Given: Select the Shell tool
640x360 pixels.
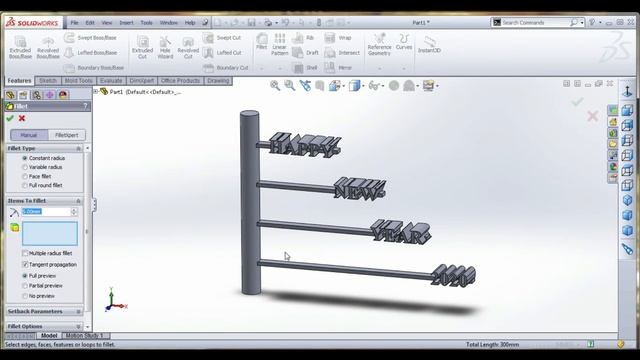Looking at the screenshot, I should coord(305,68).
